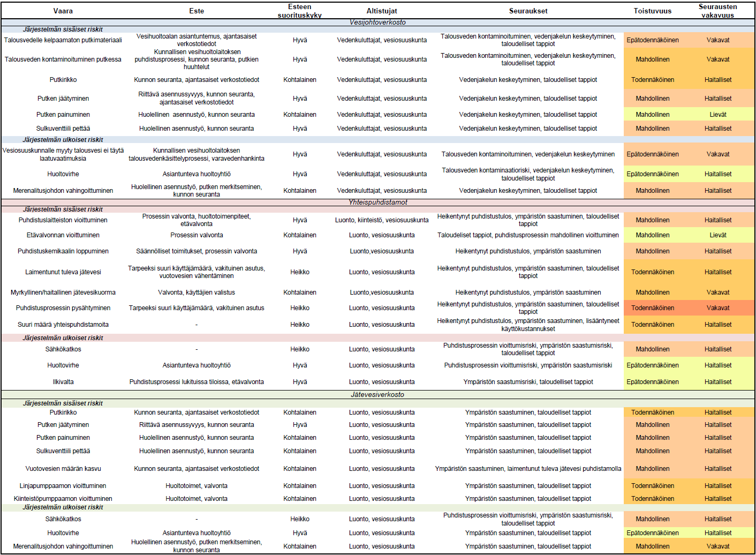
Task: Select 'Putkirikko' under the Vesijohtoverkosto section
Action: [63, 80]
